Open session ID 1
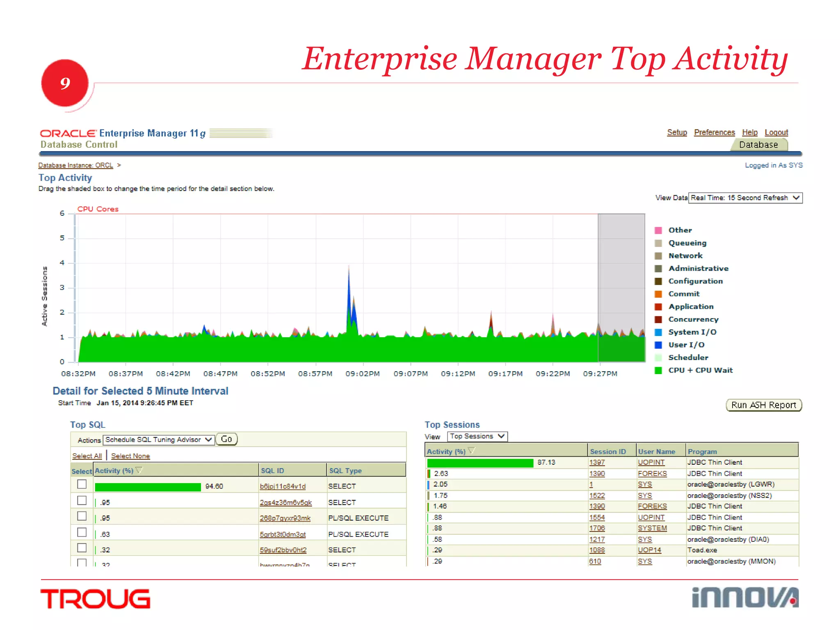The height and width of the screenshot is (630, 840). click(591, 484)
